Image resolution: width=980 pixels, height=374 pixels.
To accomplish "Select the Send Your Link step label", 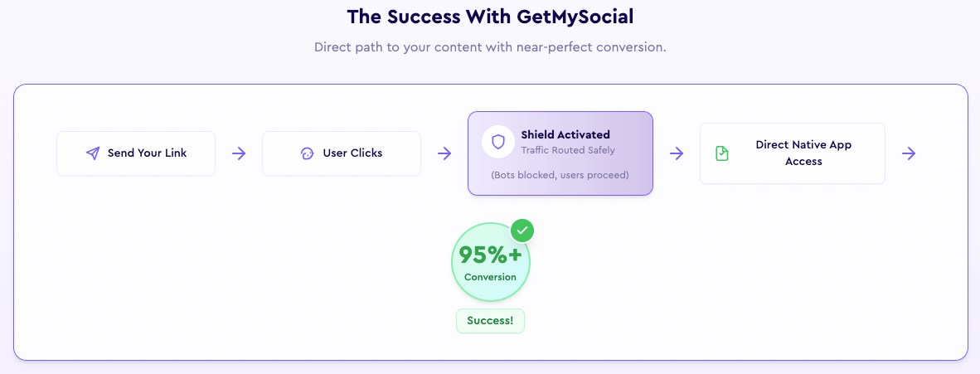I will coord(147,153).
